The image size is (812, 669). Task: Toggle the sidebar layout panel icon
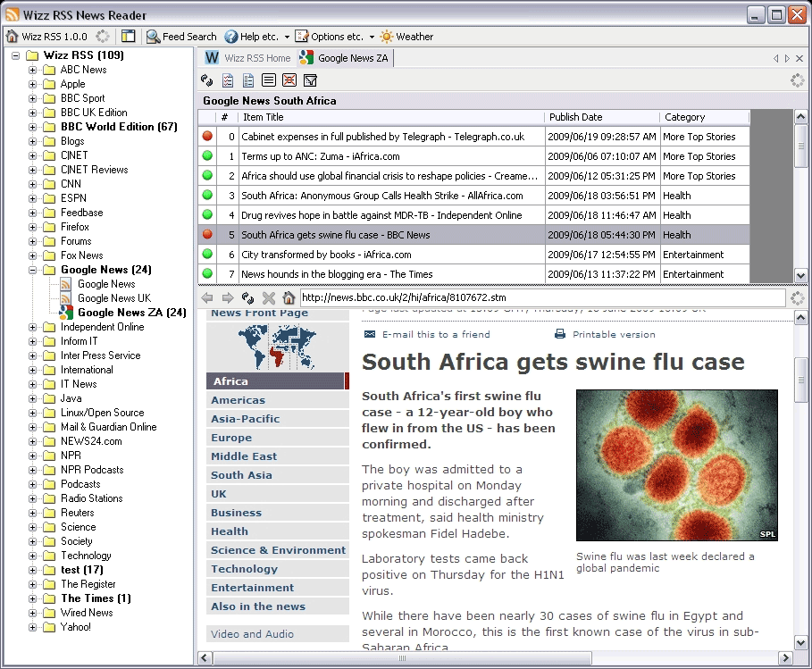[128, 37]
